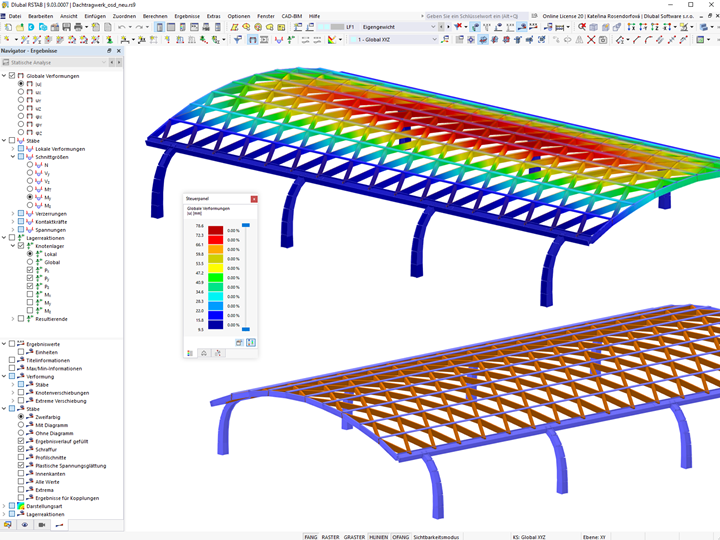720x540 pixels.
Task: Toggle the Ergebnisverlauf gefüllt checkbox
Action: pyautogui.click(x=21, y=441)
